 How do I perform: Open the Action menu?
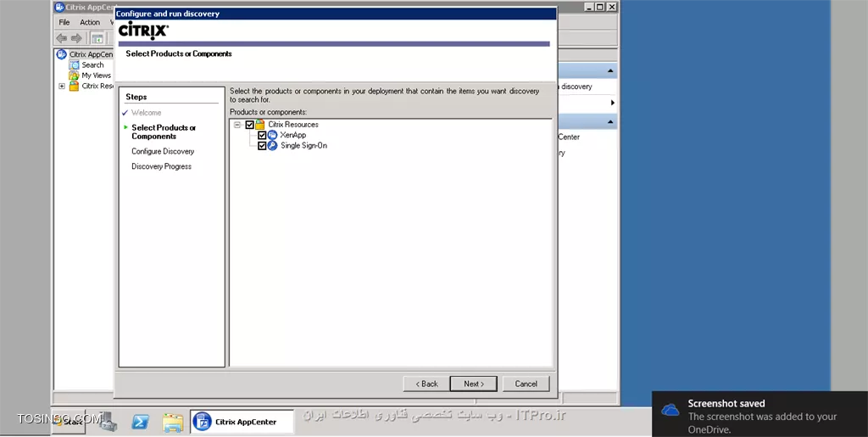(x=90, y=22)
